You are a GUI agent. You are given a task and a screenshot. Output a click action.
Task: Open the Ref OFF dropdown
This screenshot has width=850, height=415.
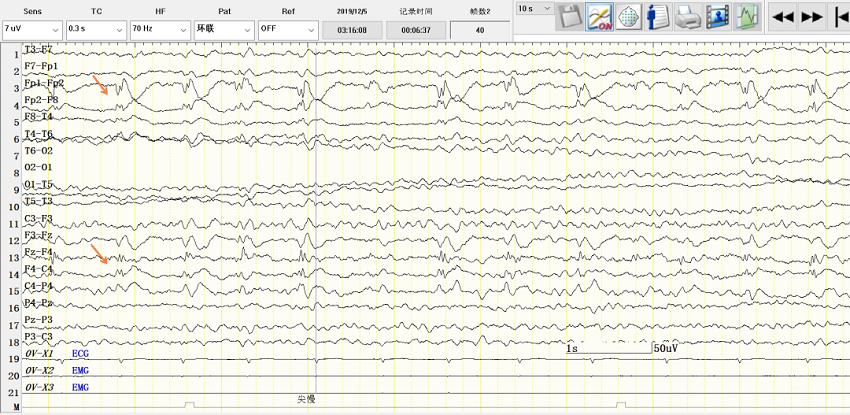(287, 29)
